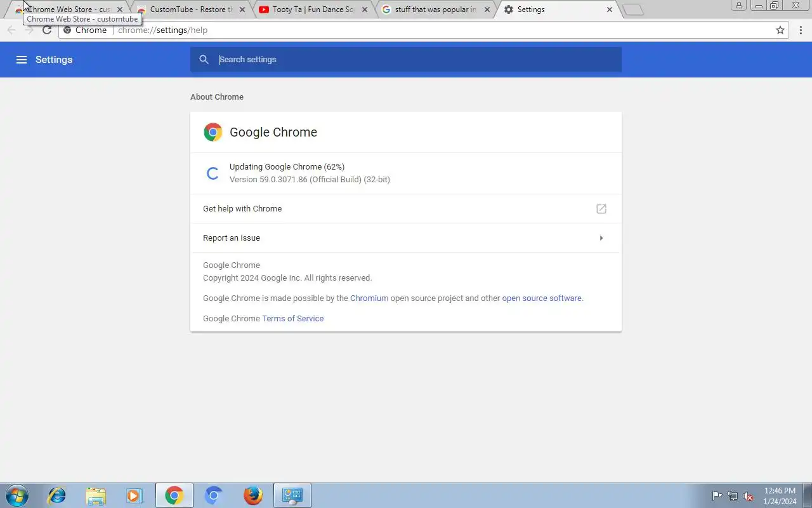The height and width of the screenshot is (508, 812).
Task: Minimize the Chrome window
Action: [x=758, y=5]
